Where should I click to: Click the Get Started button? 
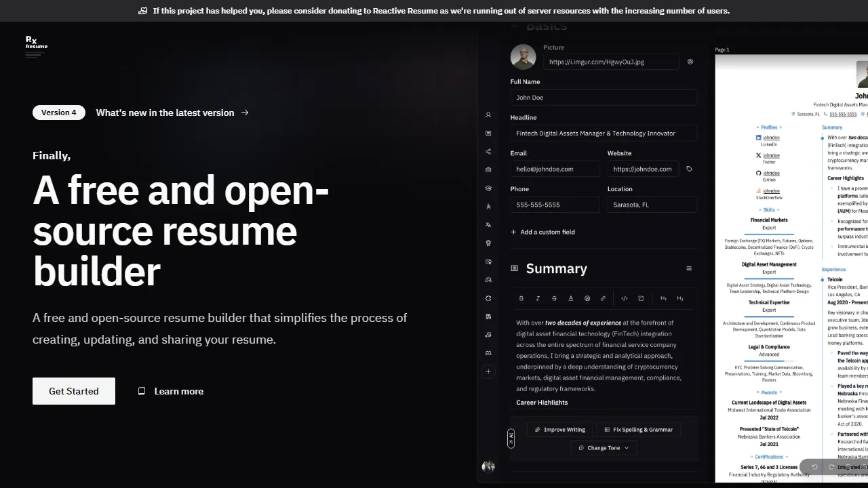[74, 391]
